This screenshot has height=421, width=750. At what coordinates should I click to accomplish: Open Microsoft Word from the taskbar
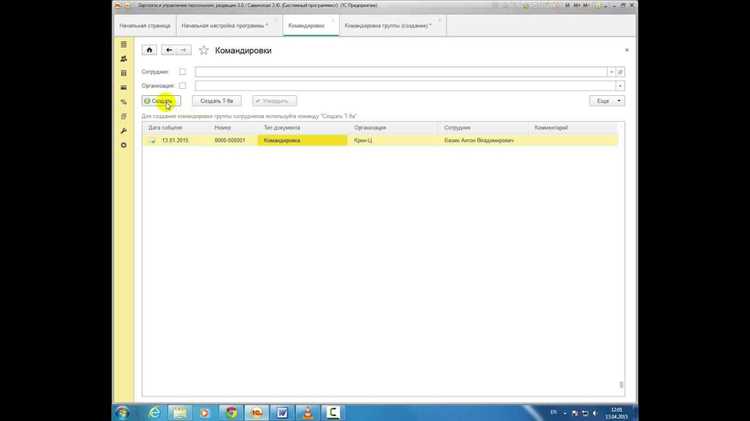tap(282, 412)
